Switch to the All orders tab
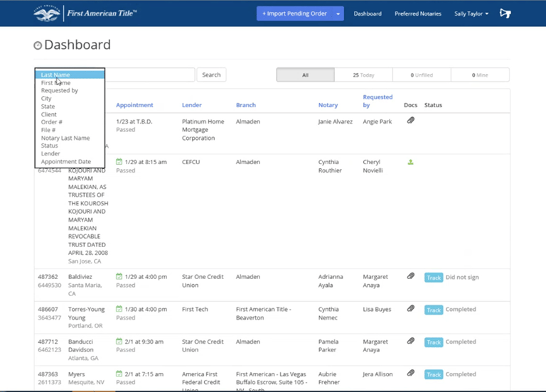Screen dimensions: 546x392 306,75
